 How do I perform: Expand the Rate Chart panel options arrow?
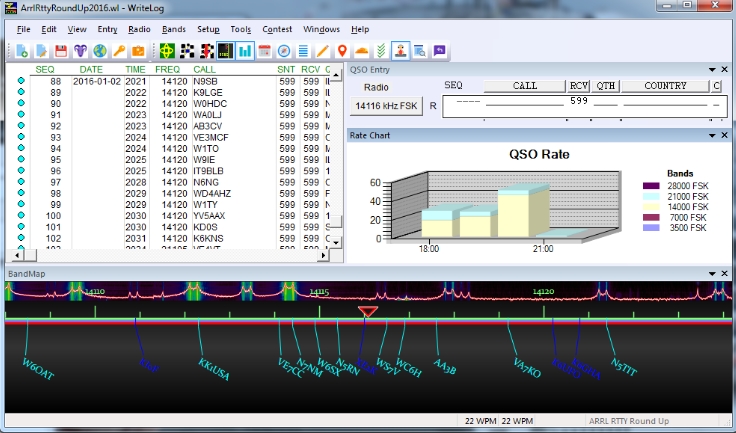tap(712, 135)
